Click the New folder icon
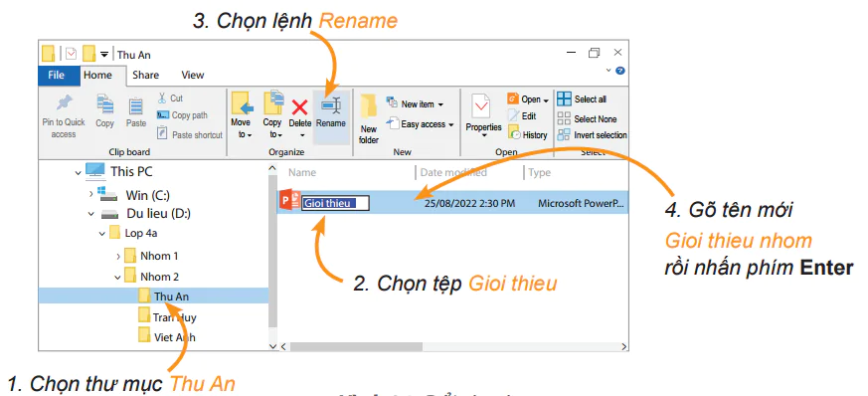This screenshot has width=868, height=396. point(368,106)
